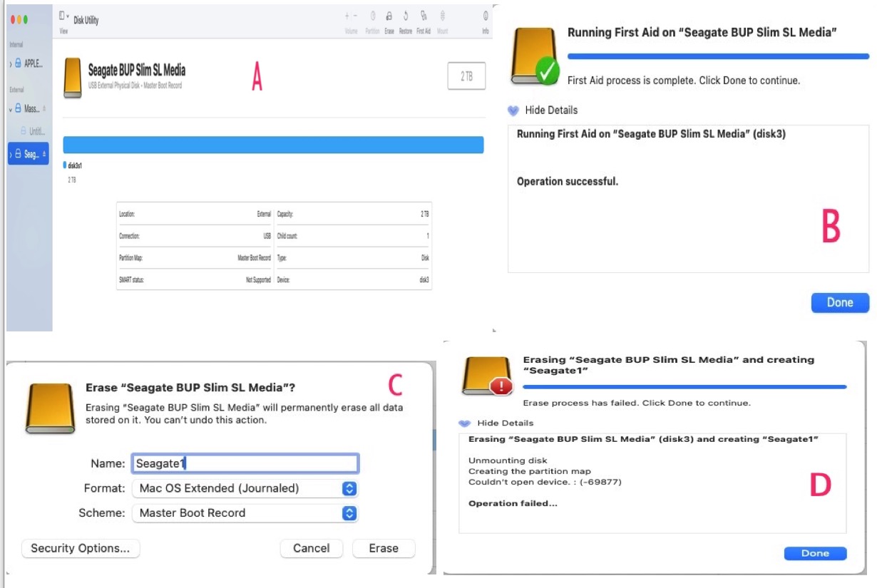Viewport: 877px width, 588px height.
Task: Click the 2 TB capacity box
Action: (x=466, y=76)
